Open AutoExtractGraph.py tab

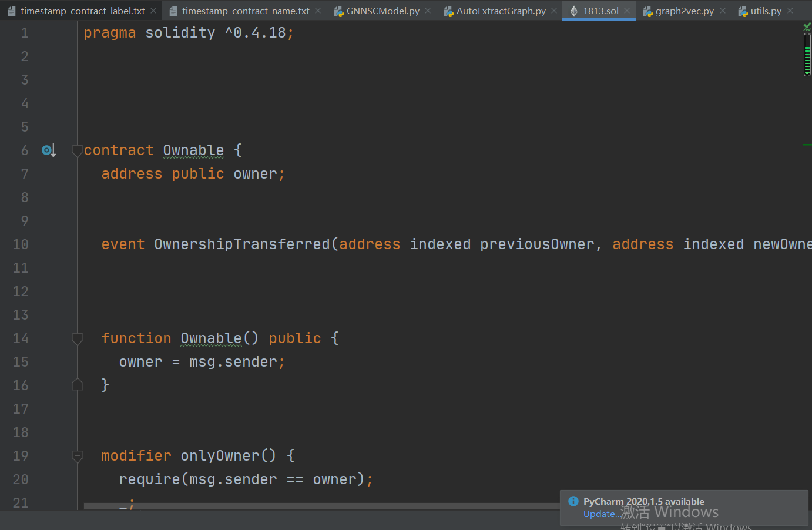pyautogui.click(x=501, y=11)
